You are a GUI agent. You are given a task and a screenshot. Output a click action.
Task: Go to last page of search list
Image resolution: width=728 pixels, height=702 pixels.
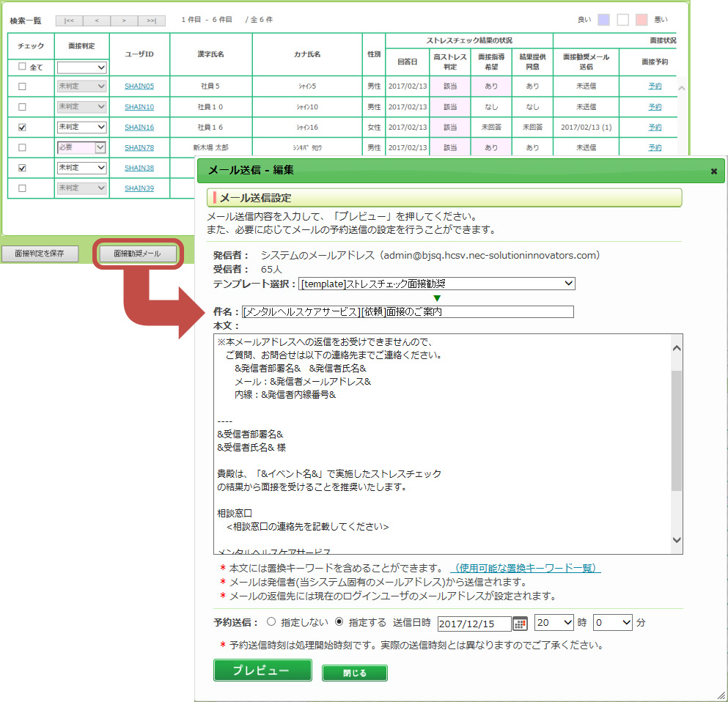[151, 21]
